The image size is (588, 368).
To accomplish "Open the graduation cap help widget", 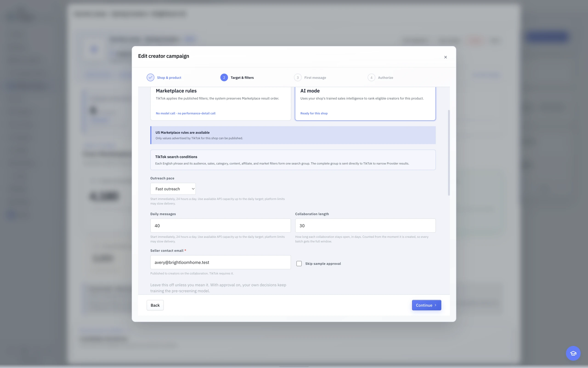I will [573, 353].
